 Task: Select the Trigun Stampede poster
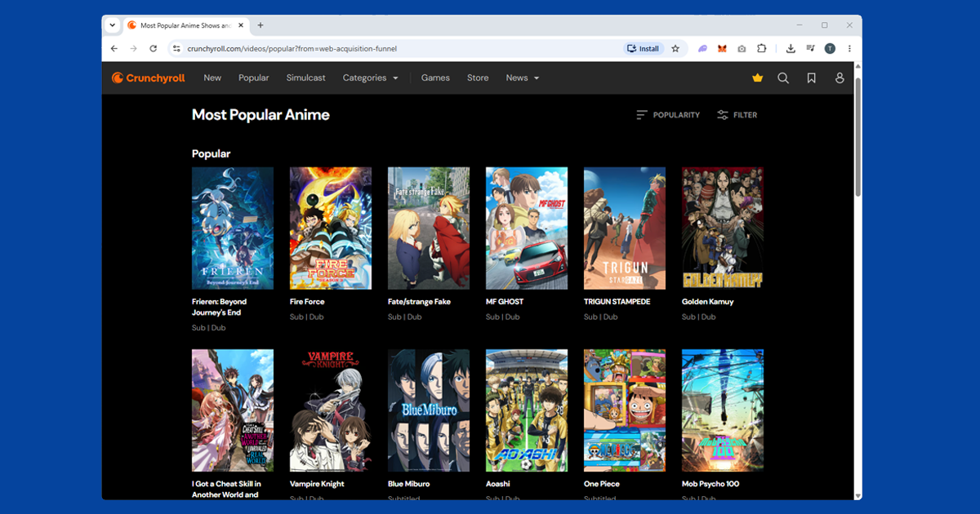[625, 228]
